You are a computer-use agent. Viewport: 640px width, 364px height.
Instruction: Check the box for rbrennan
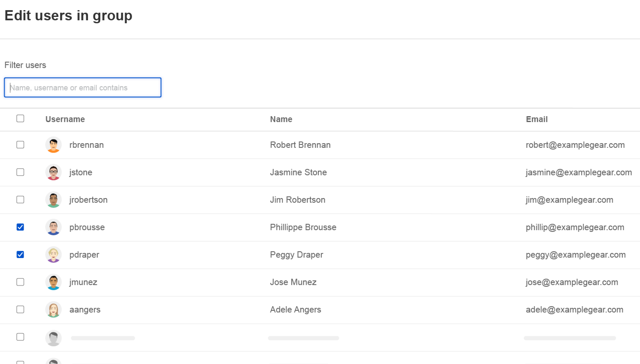pos(20,145)
